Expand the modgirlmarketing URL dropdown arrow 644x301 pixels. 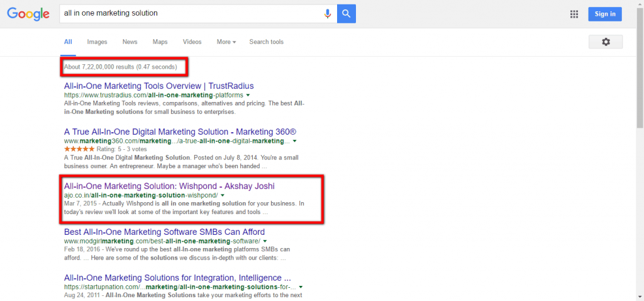(265, 241)
